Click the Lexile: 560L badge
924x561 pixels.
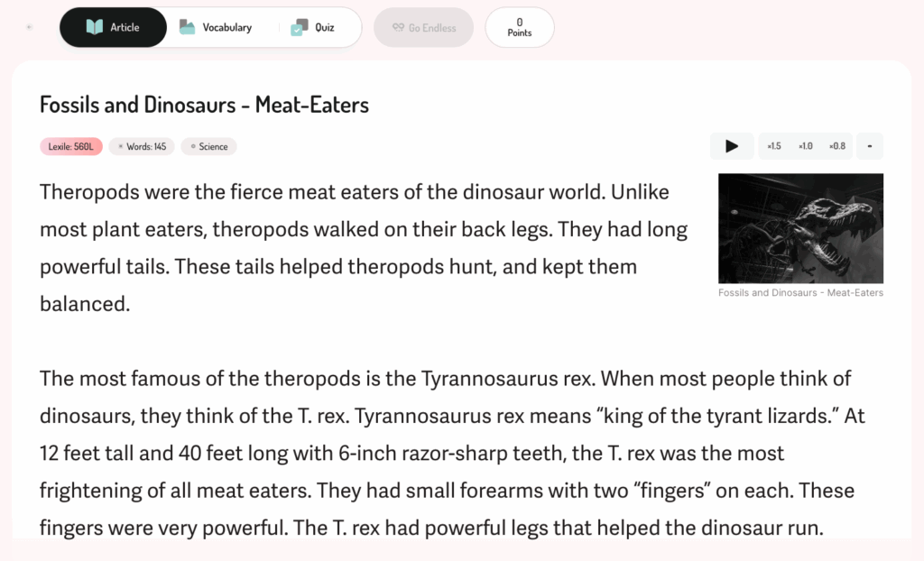click(70, 146)
